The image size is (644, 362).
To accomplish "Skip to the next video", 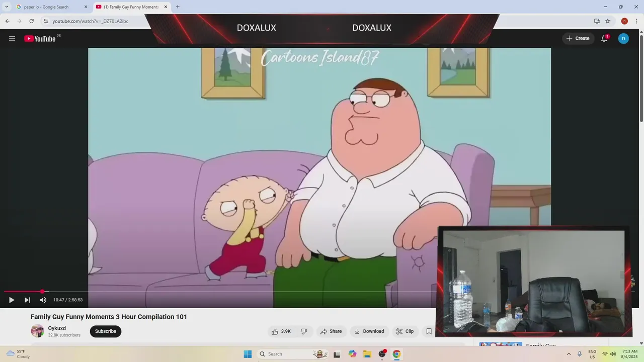I will pos(27,300).
